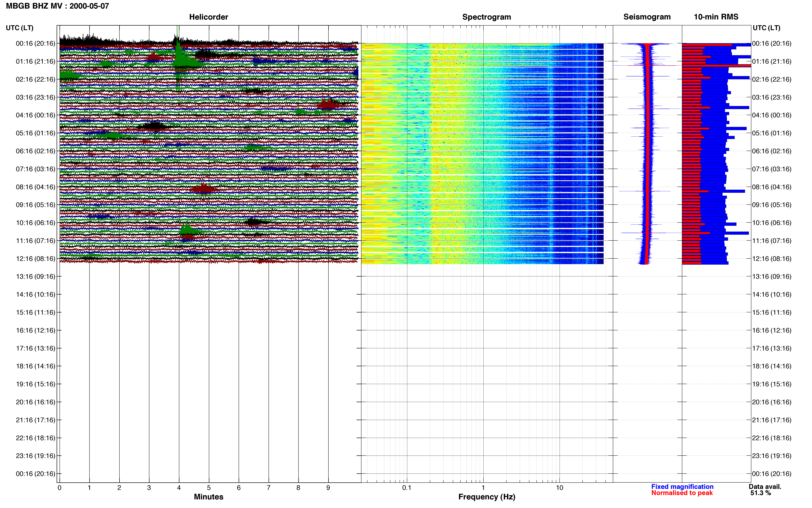
Task: Click the UTC (LT) label beside the Helicorder
Action: [20, 28]
